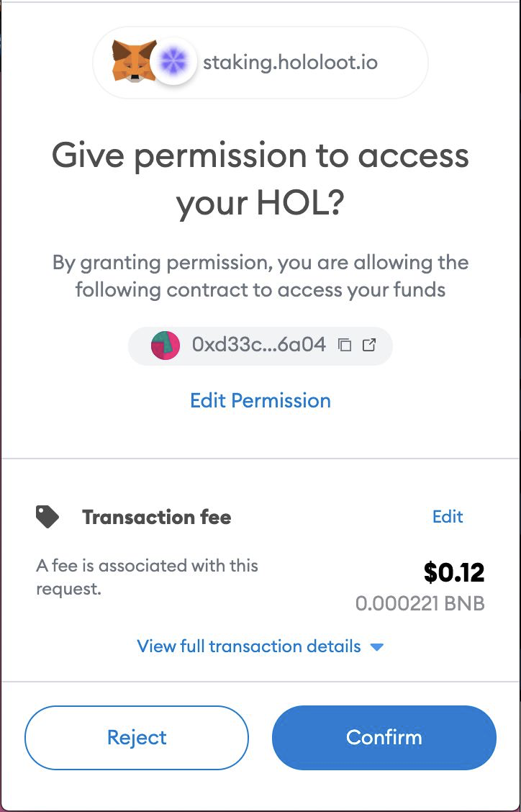Click the 0xd33c...6a04 contract address text
Screen dimensions: 521x812
click(258, 345)
